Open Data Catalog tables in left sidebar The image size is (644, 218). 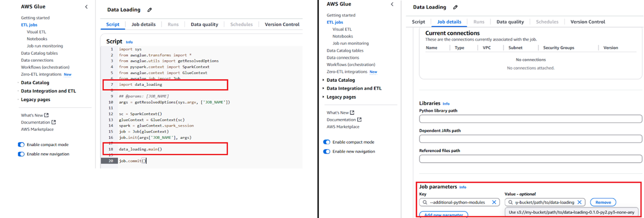[39, 53]
